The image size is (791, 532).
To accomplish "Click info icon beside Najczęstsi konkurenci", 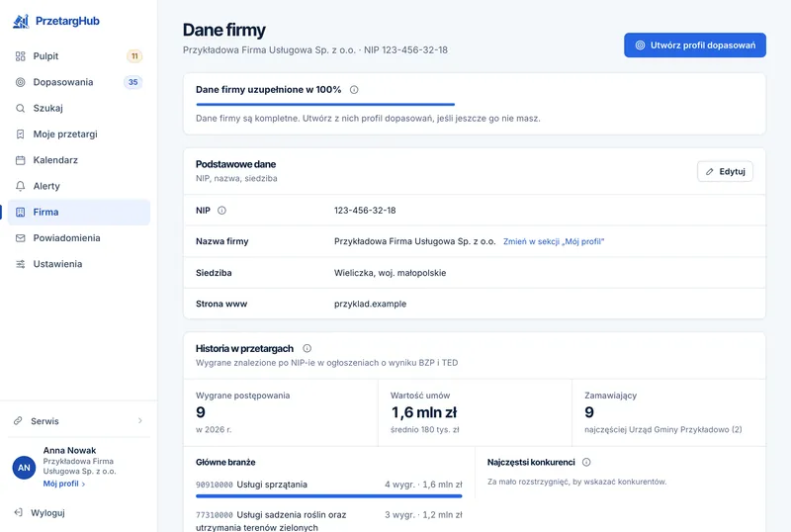I will click(586, 462).
